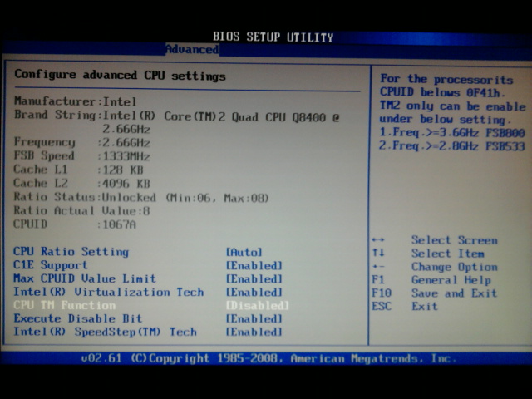Select the Advanced tab
This screenshot has width=532, height=399.
point(192,50)
